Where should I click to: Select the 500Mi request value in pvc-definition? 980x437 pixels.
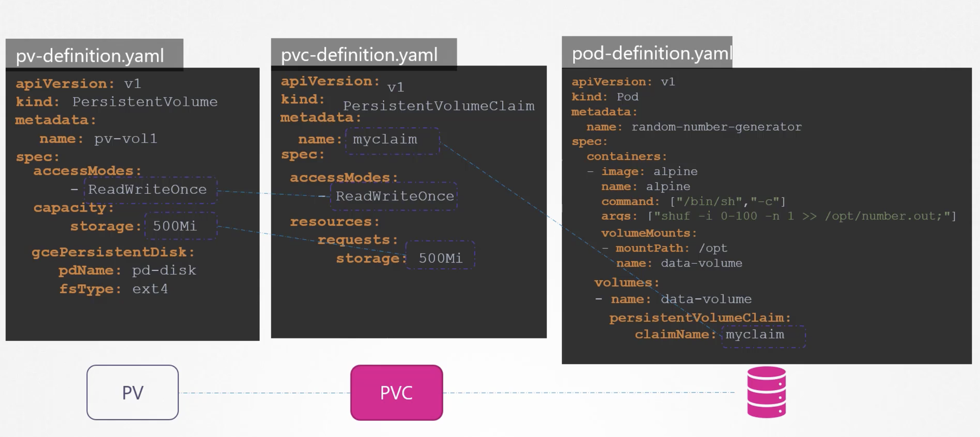(440, 257)
